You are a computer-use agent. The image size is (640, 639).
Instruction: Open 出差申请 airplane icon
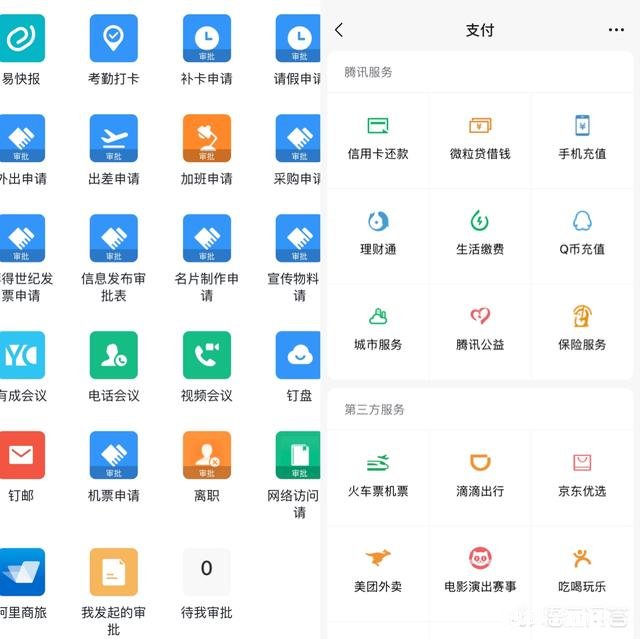point(113,138)
